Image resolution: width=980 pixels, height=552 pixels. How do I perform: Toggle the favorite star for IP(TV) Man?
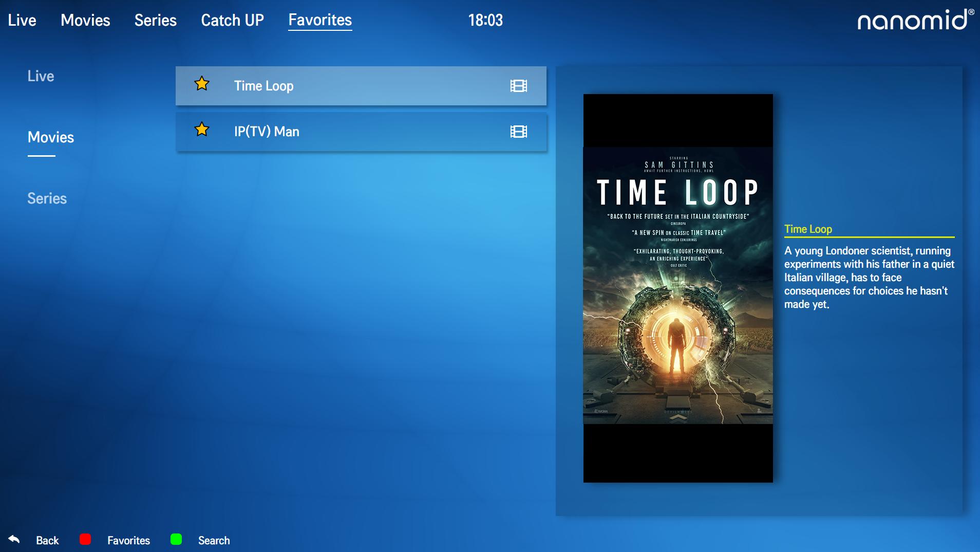pyautogui.click(x=202, y=129)
